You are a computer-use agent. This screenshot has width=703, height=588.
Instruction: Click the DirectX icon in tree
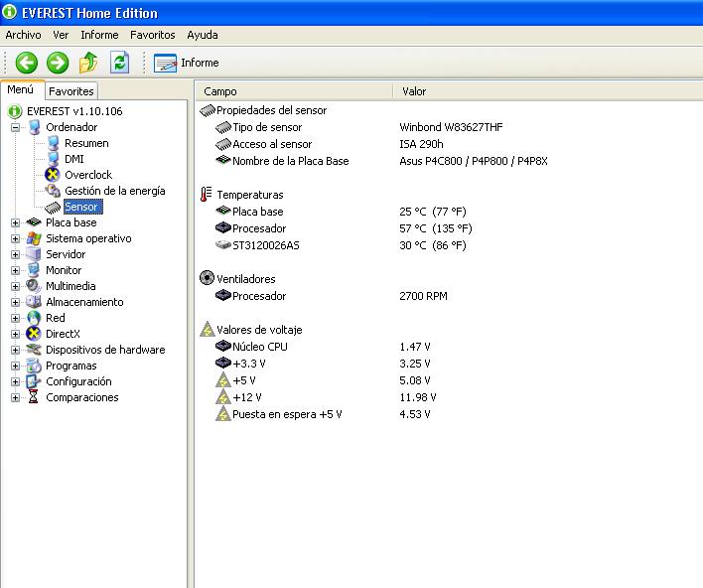(x=34, y=334)
